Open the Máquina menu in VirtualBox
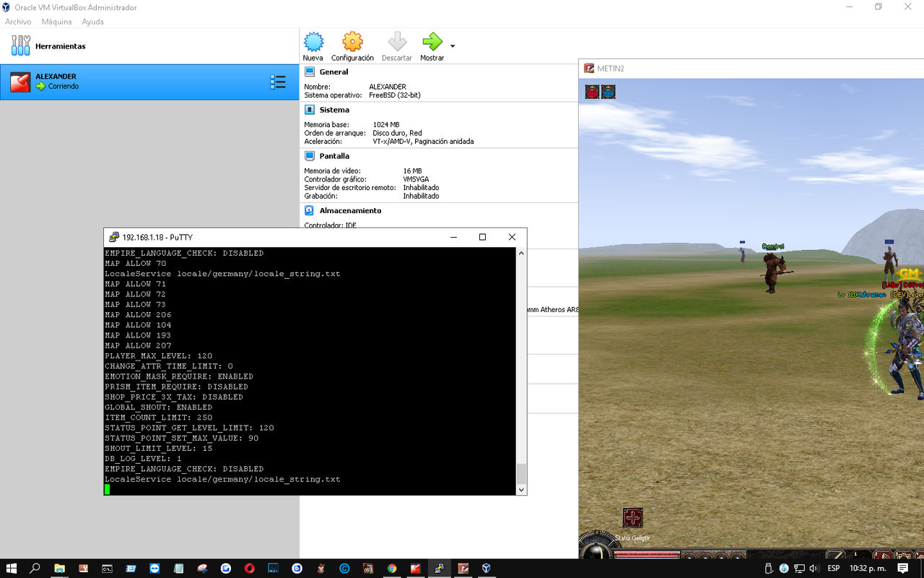This screenshot has width=924, height=578. coord(56,22)
